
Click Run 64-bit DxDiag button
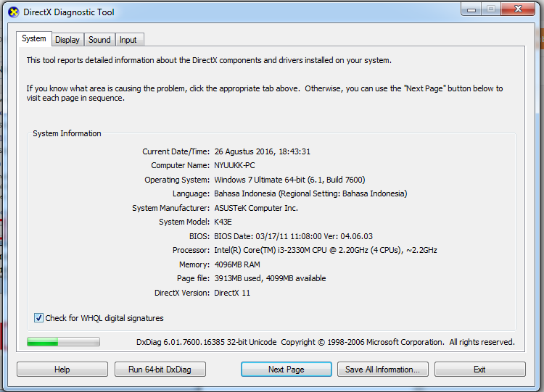coord(160,370)
